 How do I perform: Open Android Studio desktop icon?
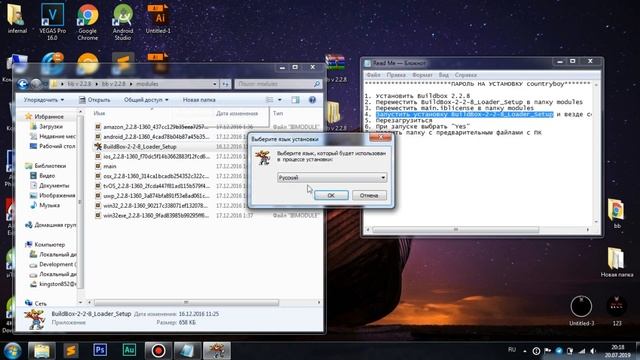123,22
